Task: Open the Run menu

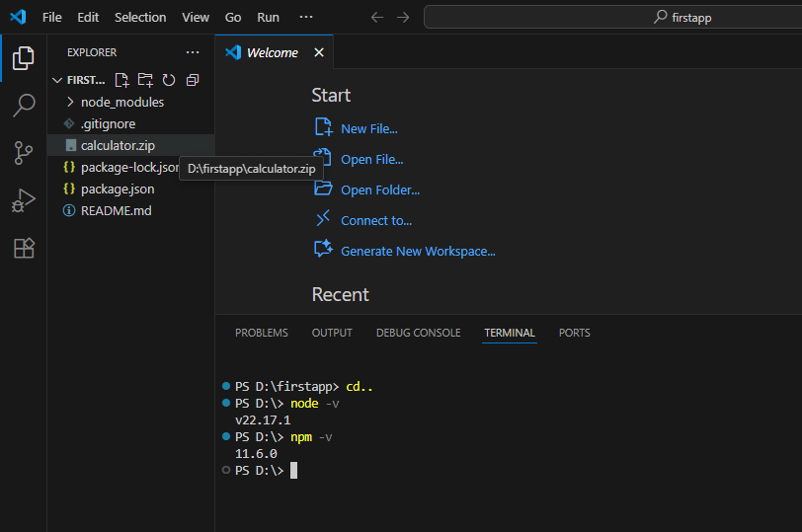Action: [x=268, y=18]
